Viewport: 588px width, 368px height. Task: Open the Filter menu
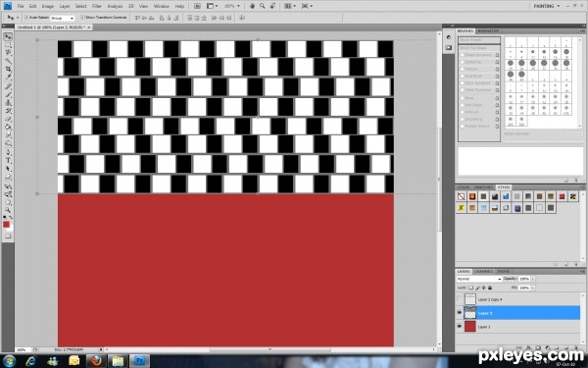97,6
